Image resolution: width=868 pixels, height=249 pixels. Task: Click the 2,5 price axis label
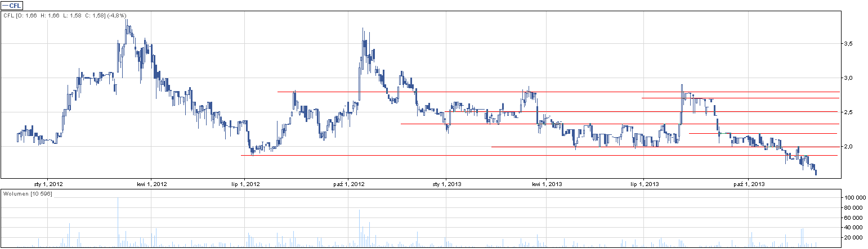[847, 112]
